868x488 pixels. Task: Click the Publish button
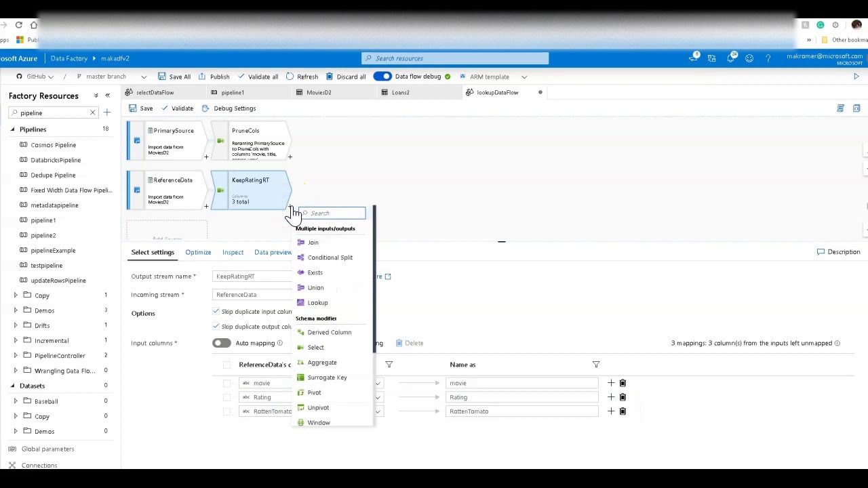214,77
